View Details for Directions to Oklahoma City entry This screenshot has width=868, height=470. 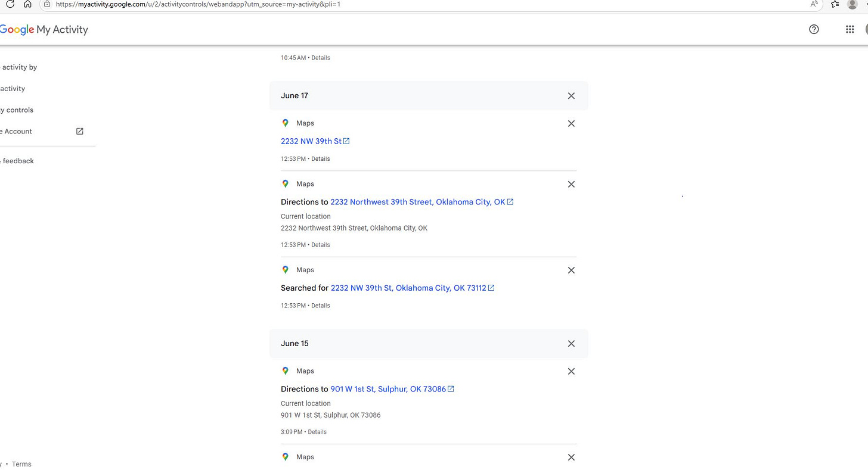point(321,245)
